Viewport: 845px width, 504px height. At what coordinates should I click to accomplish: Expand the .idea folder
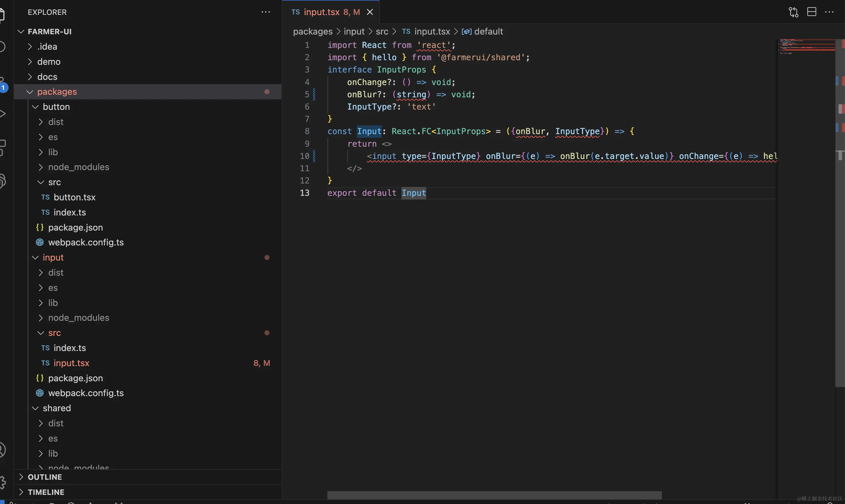click(x=148, y=47)
